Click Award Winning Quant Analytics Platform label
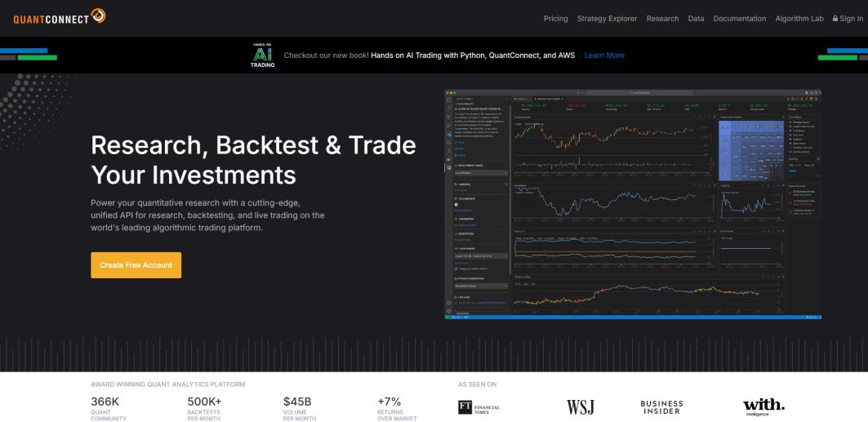 (167, 384)
